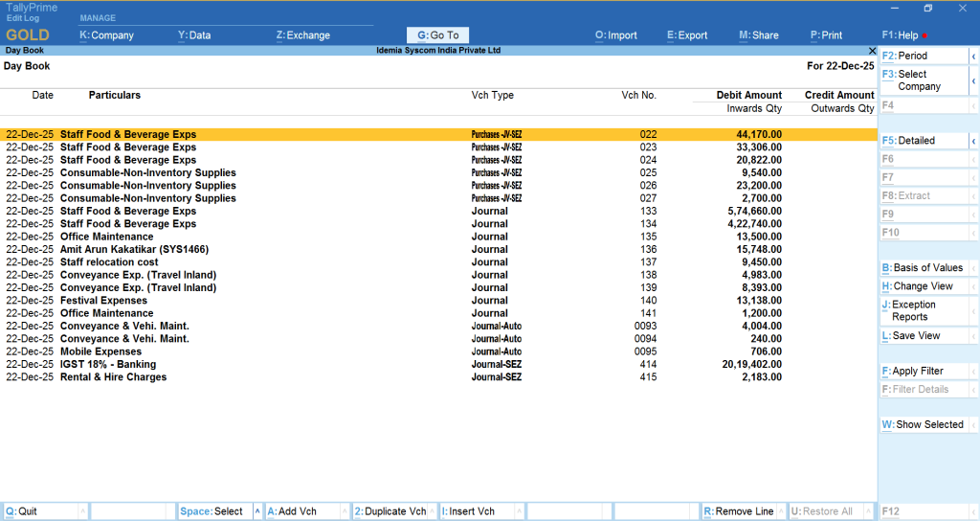Open the chevron beside Basis of Values
Viewport: 980px width, 521px height.
click(973, 268)
